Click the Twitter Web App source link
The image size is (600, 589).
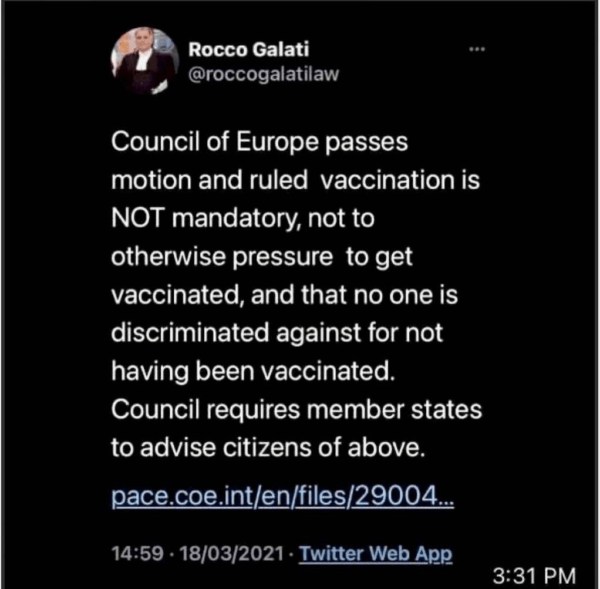375,554
